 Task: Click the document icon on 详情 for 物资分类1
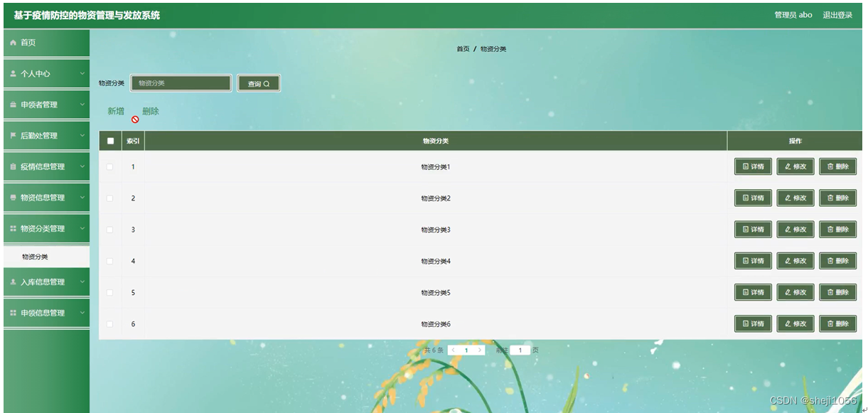point(745,166)
